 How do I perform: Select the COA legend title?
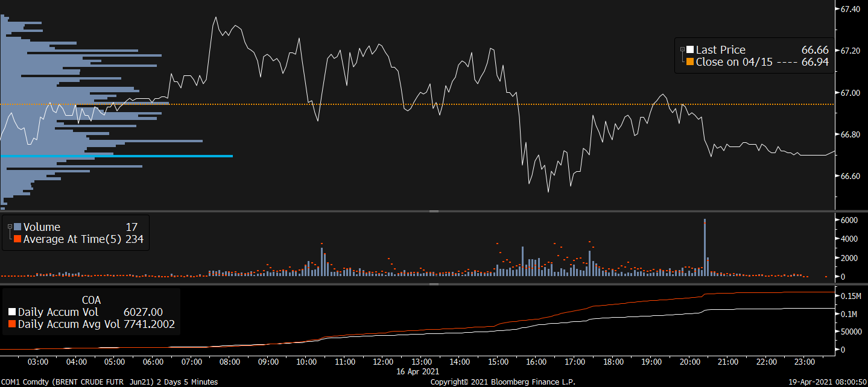pyautogui.click(x=91, y=300)
